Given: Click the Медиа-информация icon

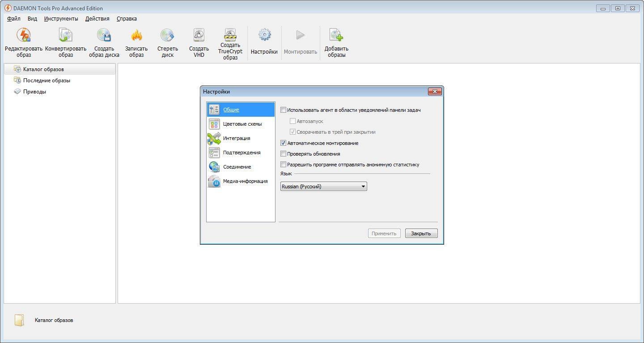Looking at the screenshot, I should [214, 181].
